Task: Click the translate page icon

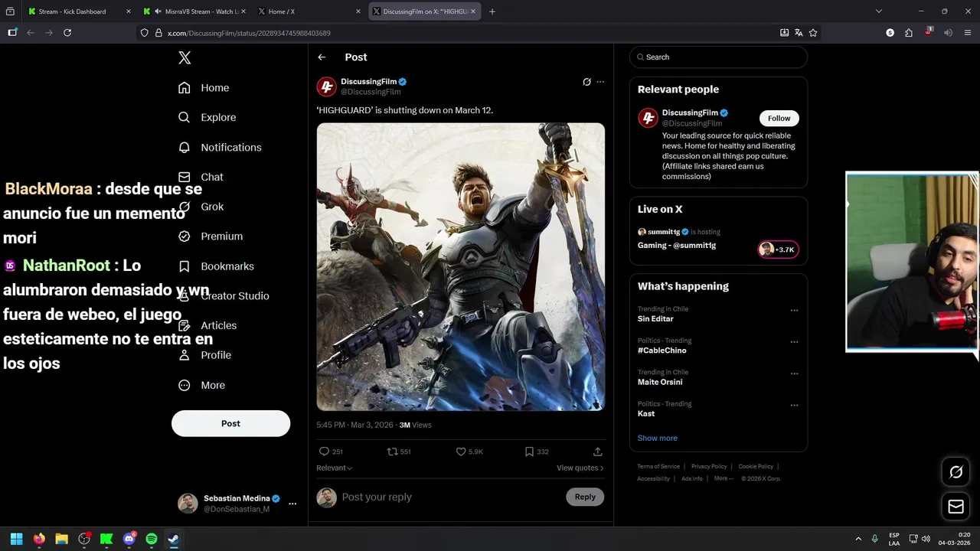Action: coord(799,33)
